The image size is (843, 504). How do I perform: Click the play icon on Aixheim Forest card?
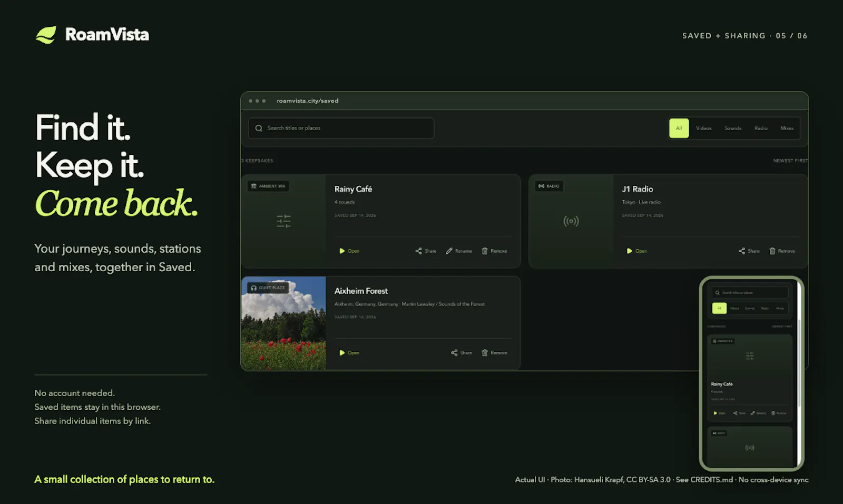(342, 352)
